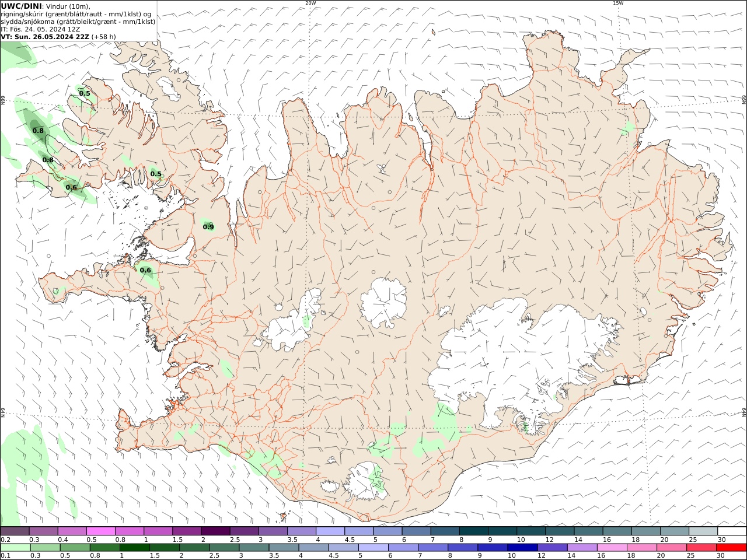Pick the gray-green rain-scale swatch at 3
Image resolution: width=747 pixels, height=560 pixels.
[254, 548]
